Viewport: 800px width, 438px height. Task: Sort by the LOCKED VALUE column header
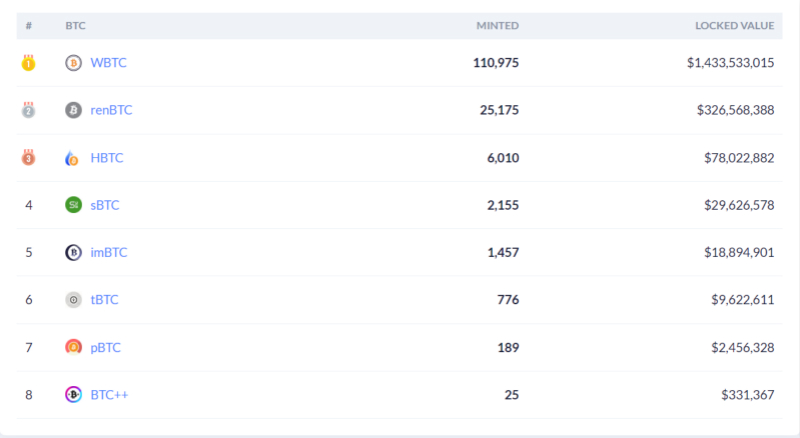click(x=735, y=26)
